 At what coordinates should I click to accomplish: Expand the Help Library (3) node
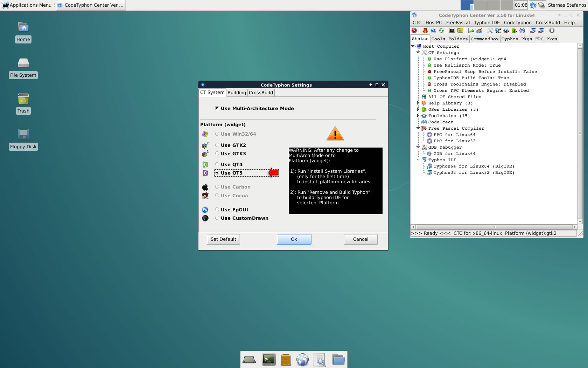pos(418,103)
